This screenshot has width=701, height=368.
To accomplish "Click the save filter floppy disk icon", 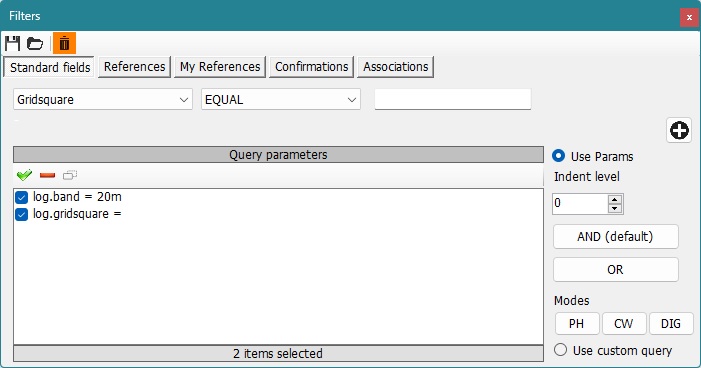I will tap(13, 43).
